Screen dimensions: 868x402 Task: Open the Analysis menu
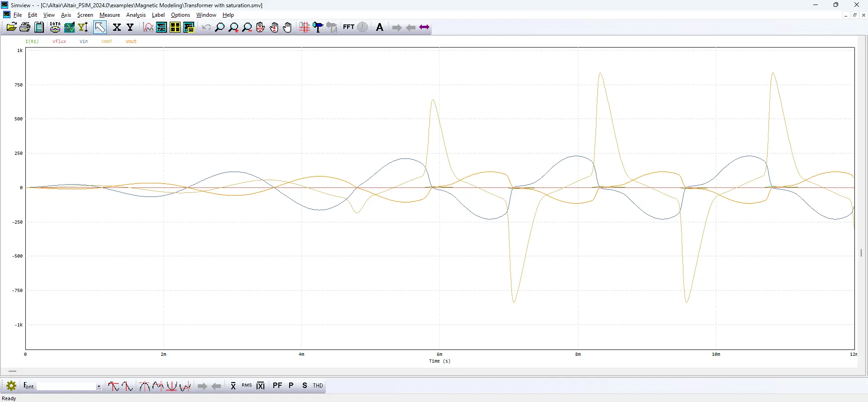pos(136,15)
